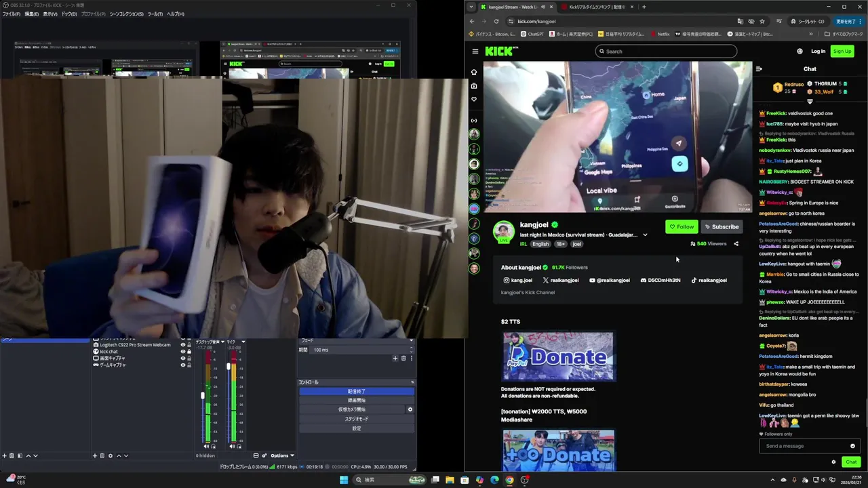Expand chat leaderboard chevron

pos(810,102)
